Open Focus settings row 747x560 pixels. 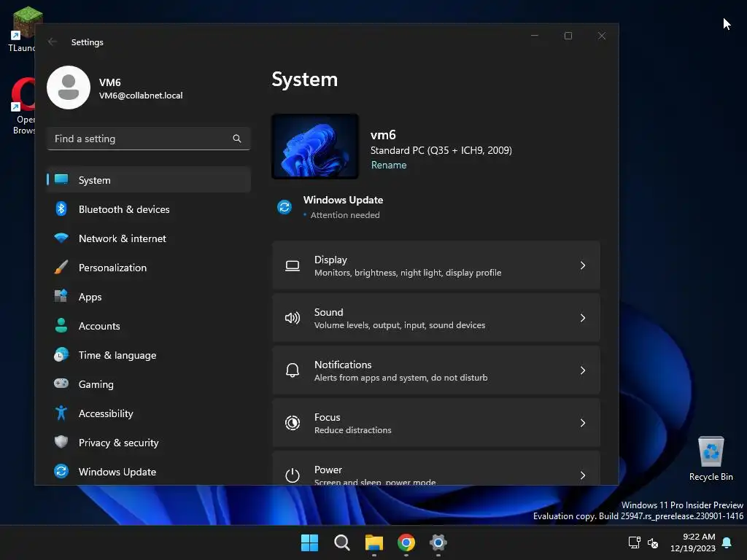click(436, 422)
